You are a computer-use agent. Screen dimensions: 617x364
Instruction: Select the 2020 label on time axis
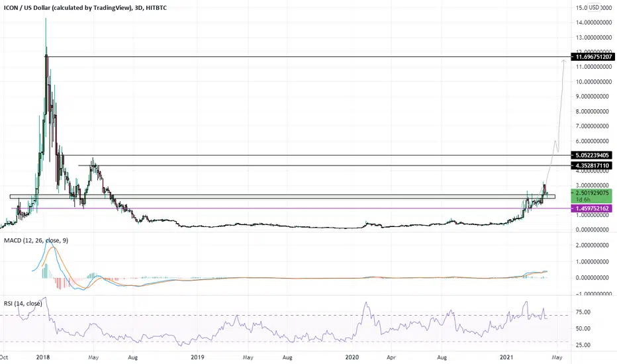[x=352, y=357]
